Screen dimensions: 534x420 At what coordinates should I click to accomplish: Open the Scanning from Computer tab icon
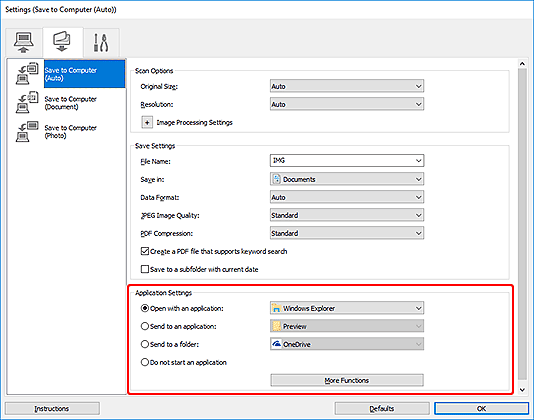pos(23,43)
